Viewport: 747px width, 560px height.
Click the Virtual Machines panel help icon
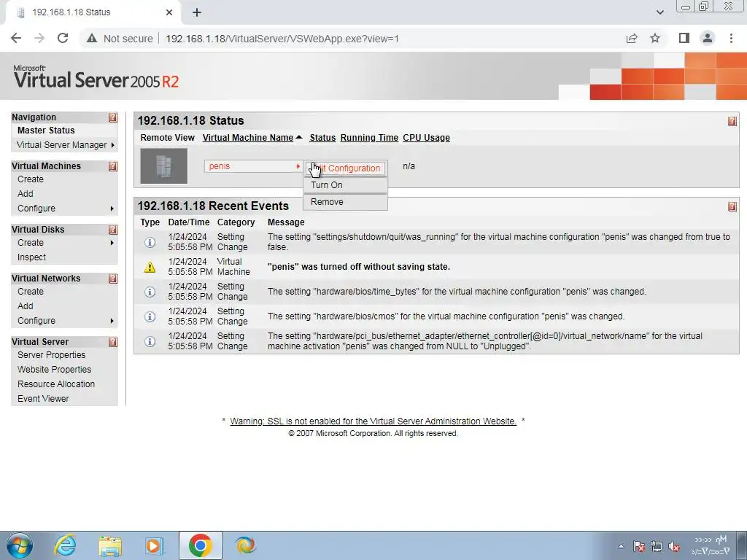(x=113, y=166)
